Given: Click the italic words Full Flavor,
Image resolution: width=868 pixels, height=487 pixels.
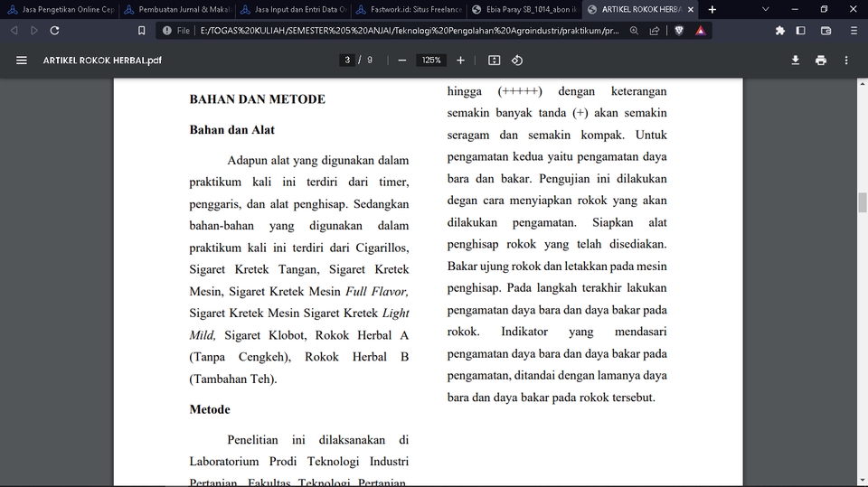Looking at the screenshot, I should tap(377, 291).
